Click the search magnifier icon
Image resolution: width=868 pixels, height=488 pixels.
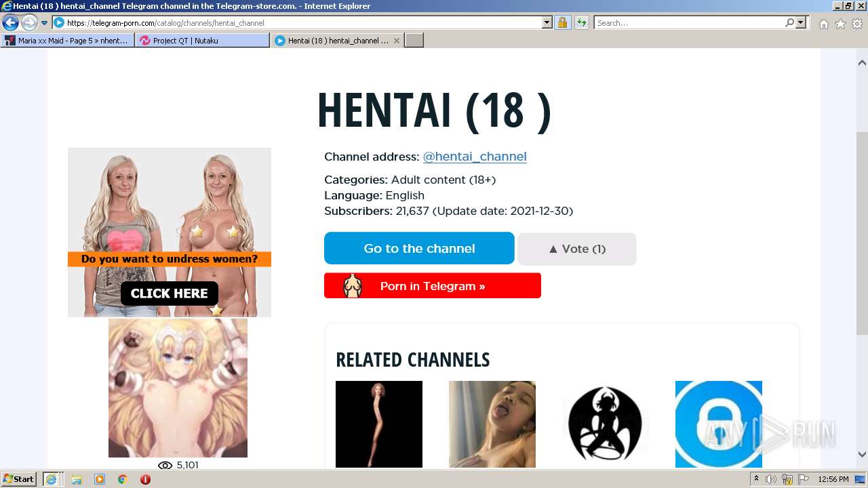coord(789,23)
